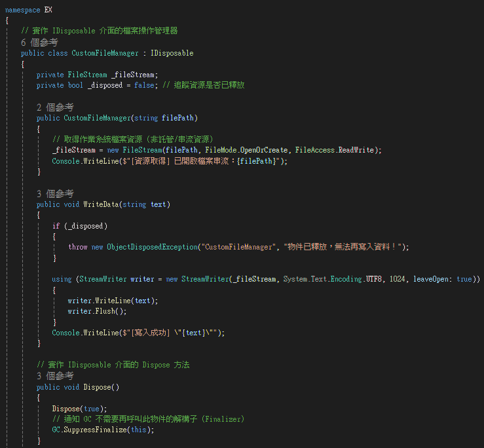Screen dimensions: 484x448
Task: Click the namespace name EX
Action: [x=48, y=10]
